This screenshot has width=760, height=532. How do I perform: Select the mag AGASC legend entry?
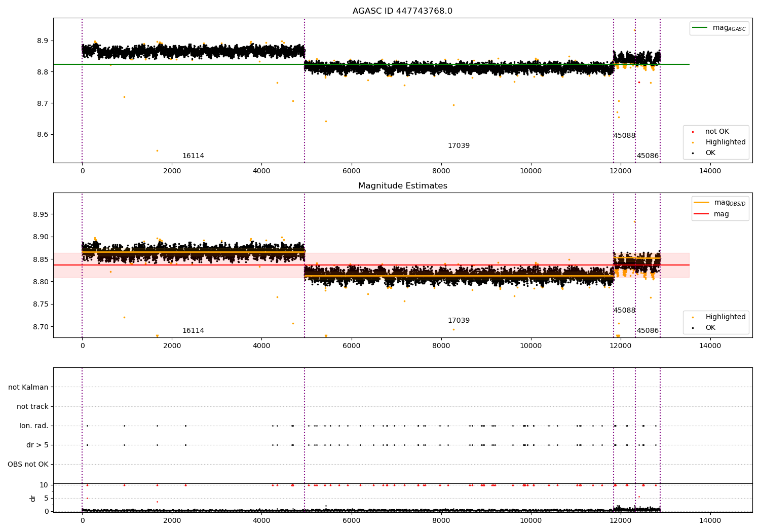[719, 28]
